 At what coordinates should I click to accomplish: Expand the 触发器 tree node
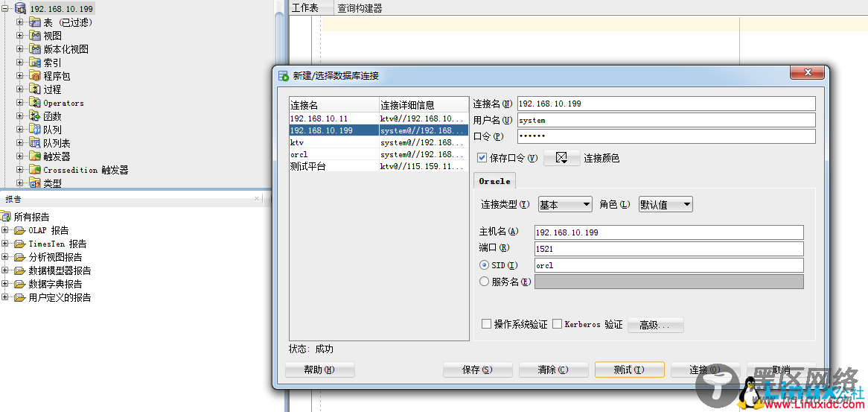pyautogui.click(x=20, y=156)
